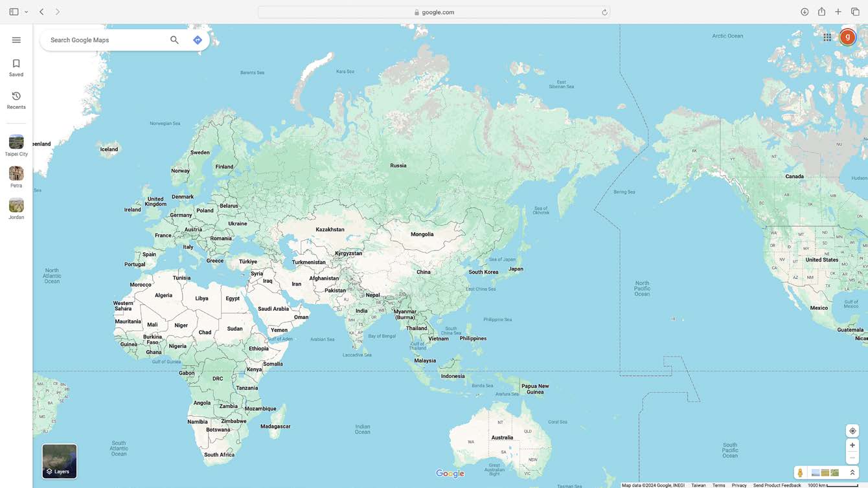Open the Saved places panel
Screen dimensions: 868x488
pos(16,67)
